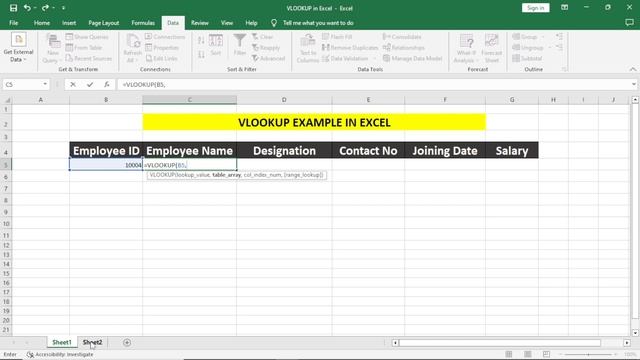Open the View ribbon tab
Image resolution: width=640 pixels, height=360 pixels.
click(227, 23)
